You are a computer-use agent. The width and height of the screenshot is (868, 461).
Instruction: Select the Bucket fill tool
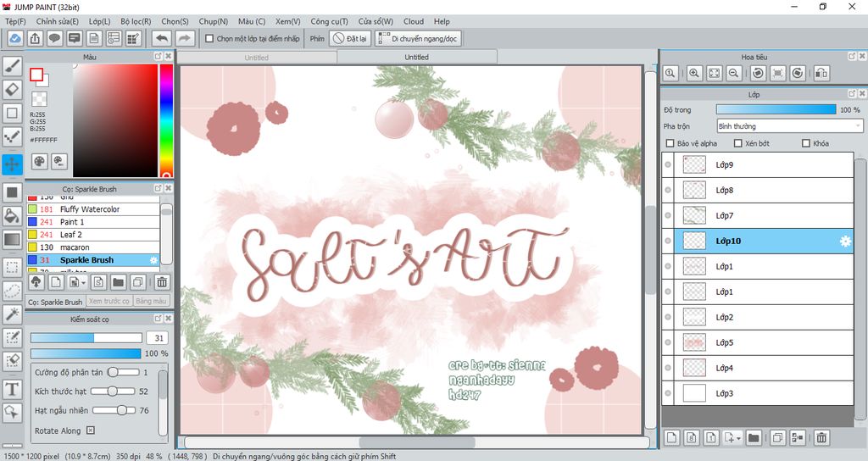[12, 216]
